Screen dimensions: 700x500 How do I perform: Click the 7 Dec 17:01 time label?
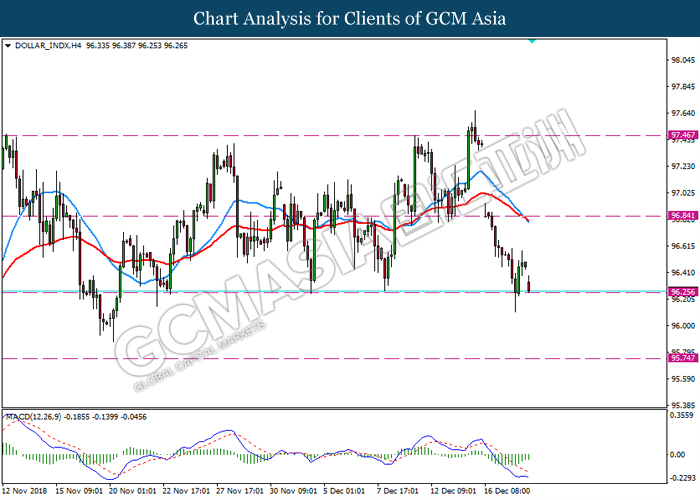(x=397, y=491)
